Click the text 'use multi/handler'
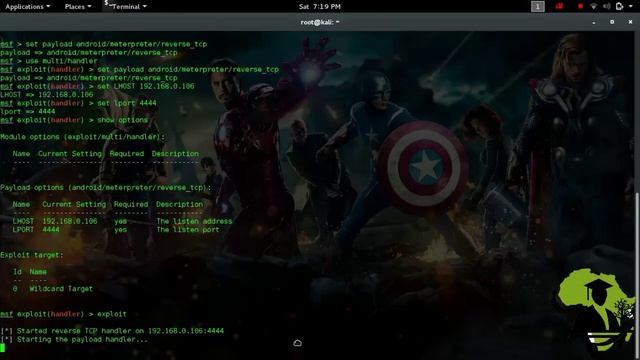This screenshot has height=360, width=640. coord(62,61)
